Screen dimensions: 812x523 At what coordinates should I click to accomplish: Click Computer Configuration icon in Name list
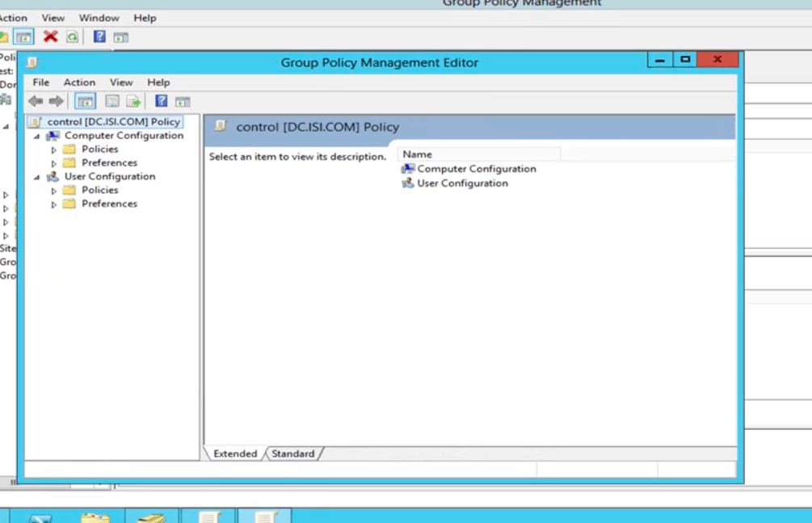pos(408,168)
